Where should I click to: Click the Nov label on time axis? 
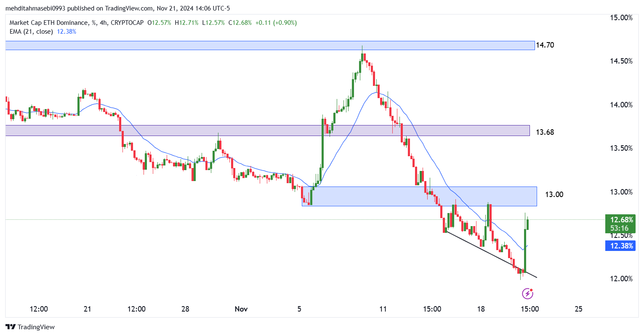[241, 309]
